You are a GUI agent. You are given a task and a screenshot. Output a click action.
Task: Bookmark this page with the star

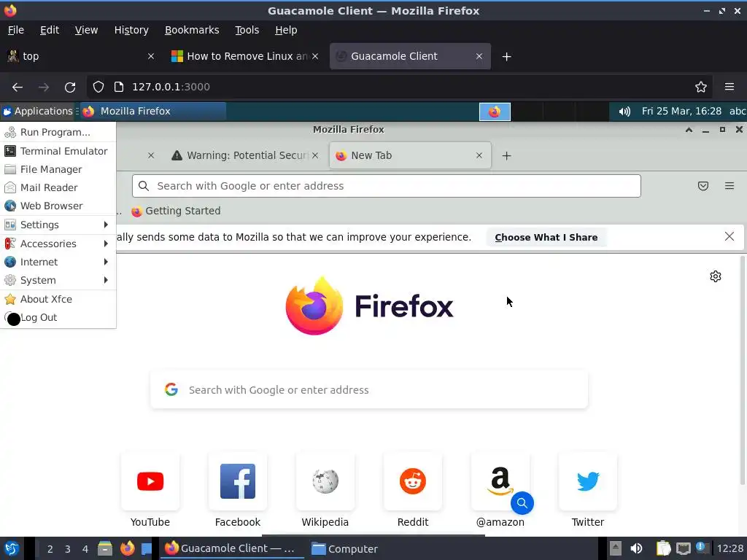click(x=701, y=87)
